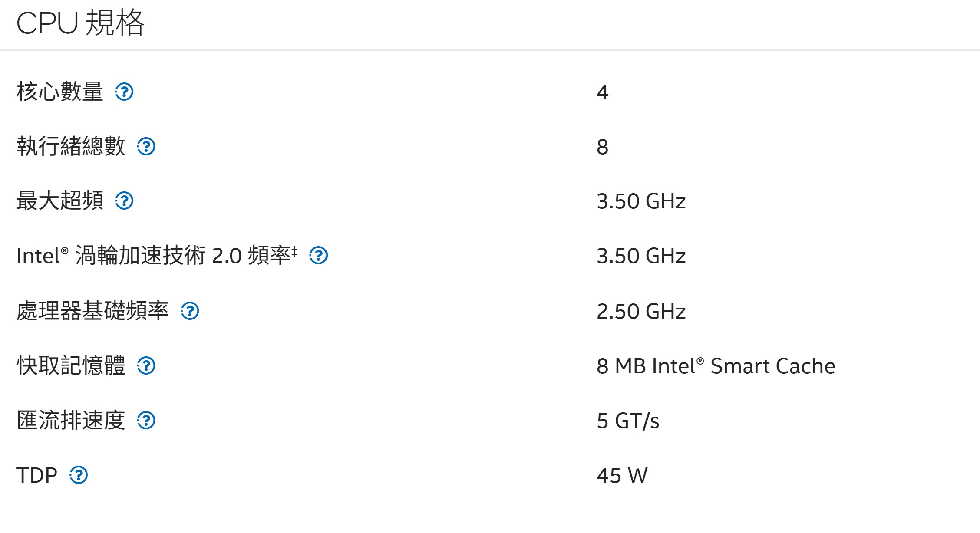This screenshot has height=533, width=980.
Task: Click the help icon beside 執行緒總數
Action: tap(146, 147)
